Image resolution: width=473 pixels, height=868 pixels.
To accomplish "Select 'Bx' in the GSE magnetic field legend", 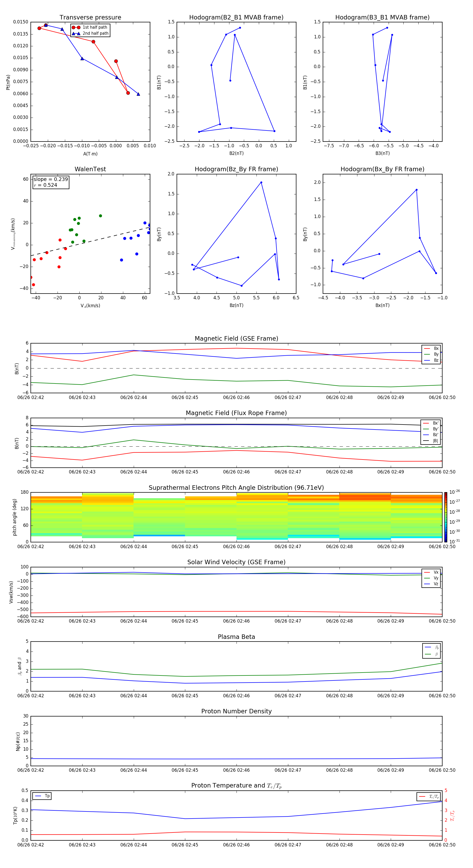I will click(431, 349).
